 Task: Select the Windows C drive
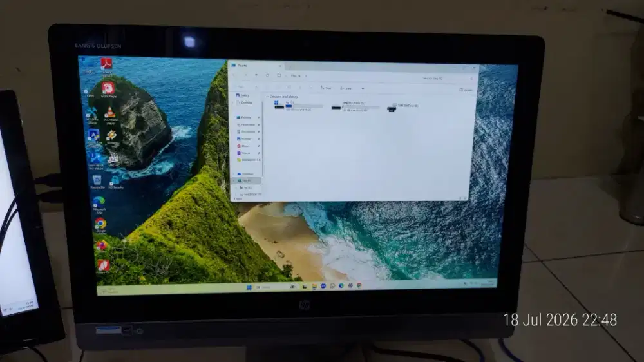299,106
